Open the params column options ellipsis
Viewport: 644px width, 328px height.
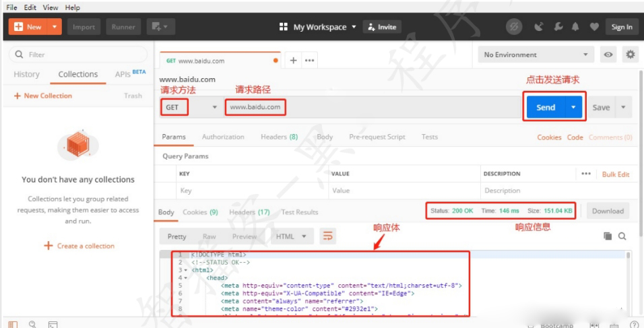click(x=586, y=174)
